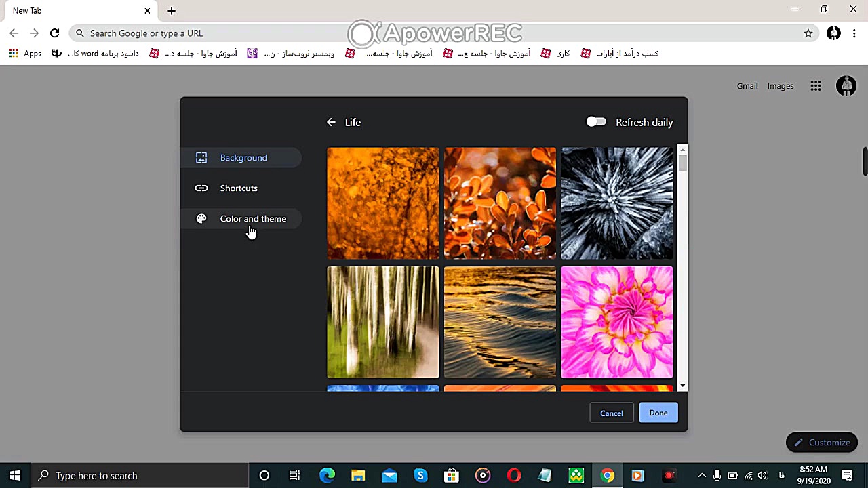Viewport: 868px width, 488px height.
Task: Enable the Refresh daily toggle
Action: pyautogui.click(x=596, y=122)
